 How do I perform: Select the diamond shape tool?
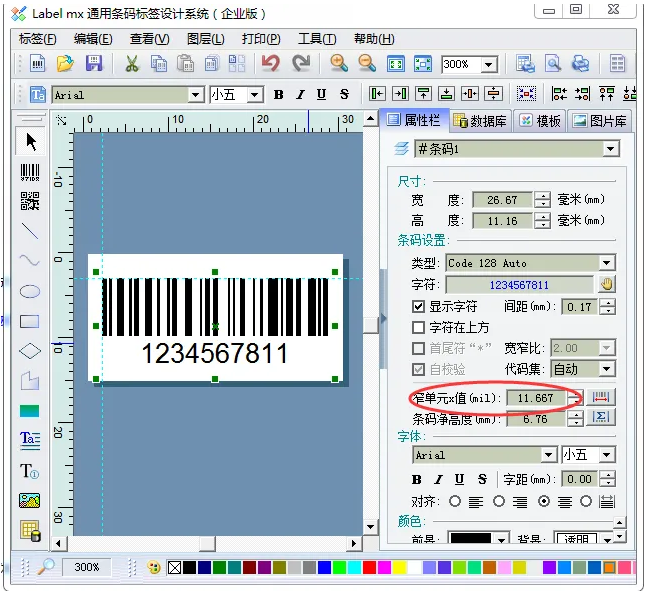click(30, 351)
